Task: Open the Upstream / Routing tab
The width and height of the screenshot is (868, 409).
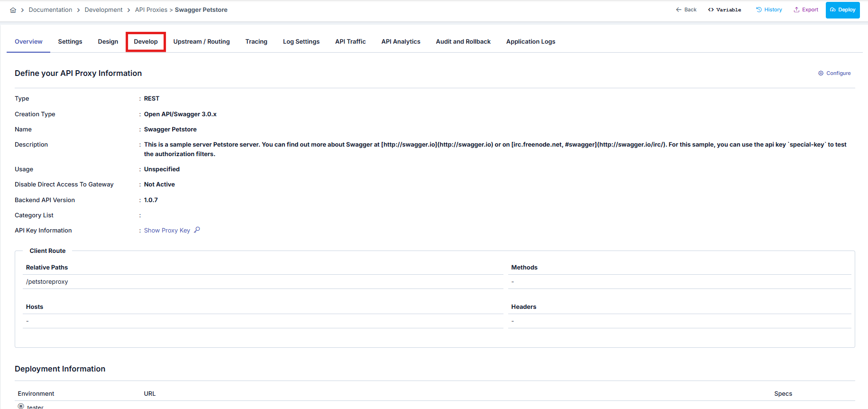Action: coord(201,42)
